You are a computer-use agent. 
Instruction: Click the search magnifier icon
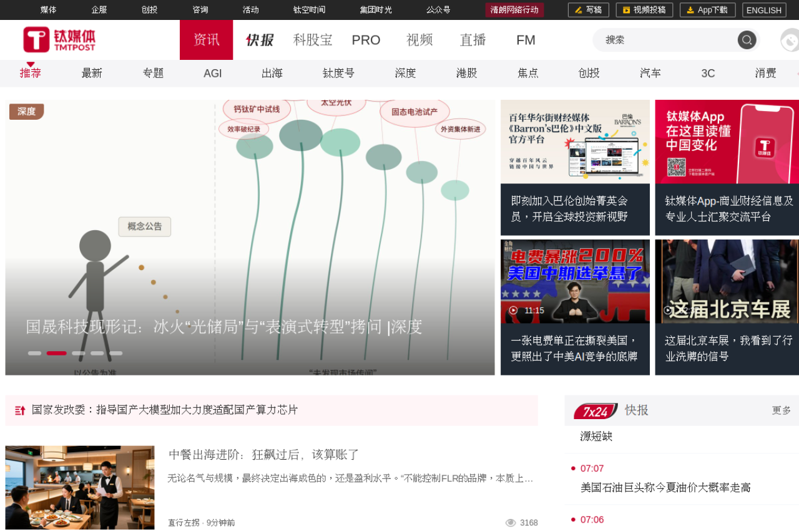click(x=747, y=40)
